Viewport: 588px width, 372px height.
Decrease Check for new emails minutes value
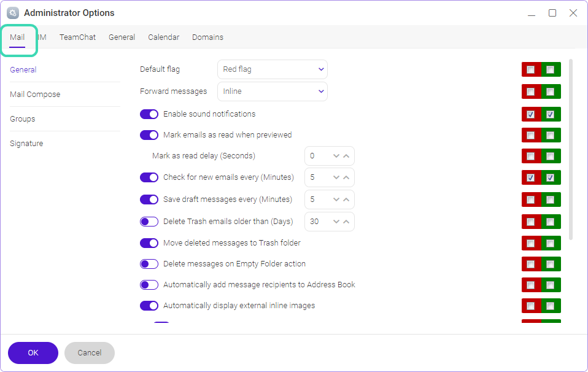coord(336,178)
